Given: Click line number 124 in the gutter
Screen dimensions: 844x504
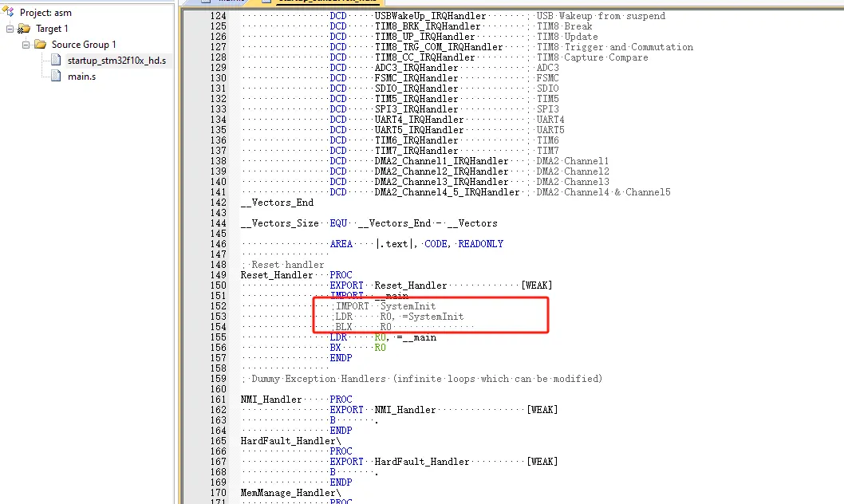Looking at the screenshot, I should (x=218, y=16).
